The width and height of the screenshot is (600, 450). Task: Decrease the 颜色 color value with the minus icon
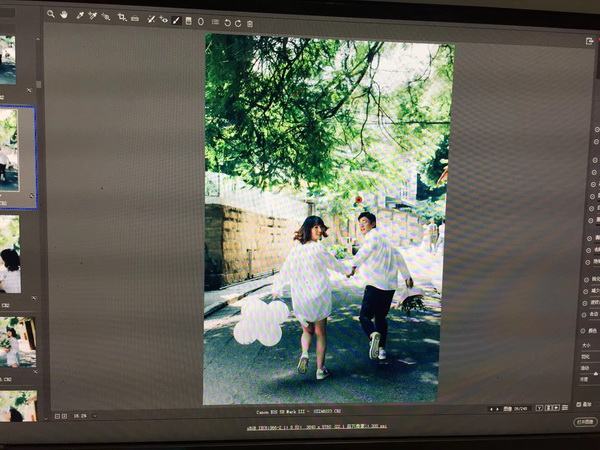[582, 331]
